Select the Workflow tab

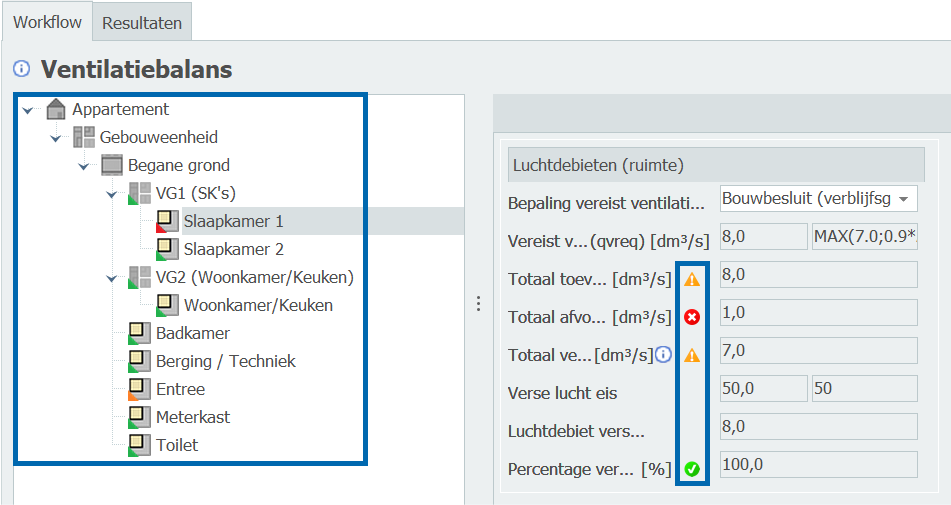coord(47,22)
